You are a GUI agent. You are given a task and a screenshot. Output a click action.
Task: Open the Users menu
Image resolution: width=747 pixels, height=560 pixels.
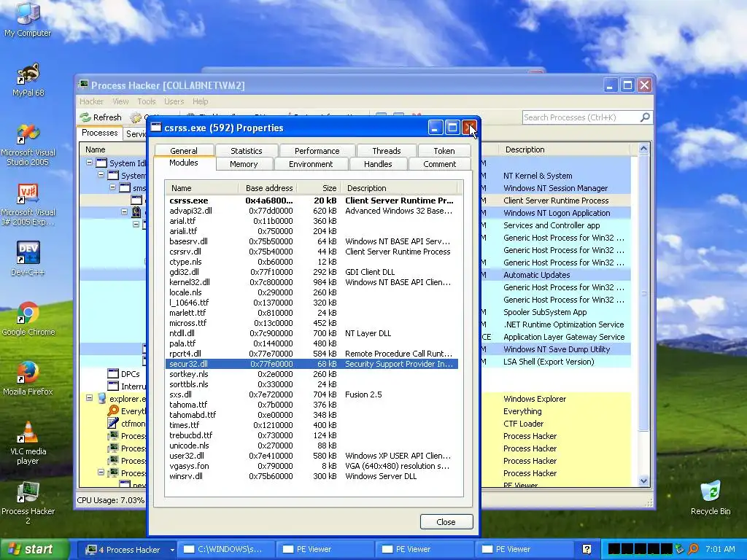[174, 101]
